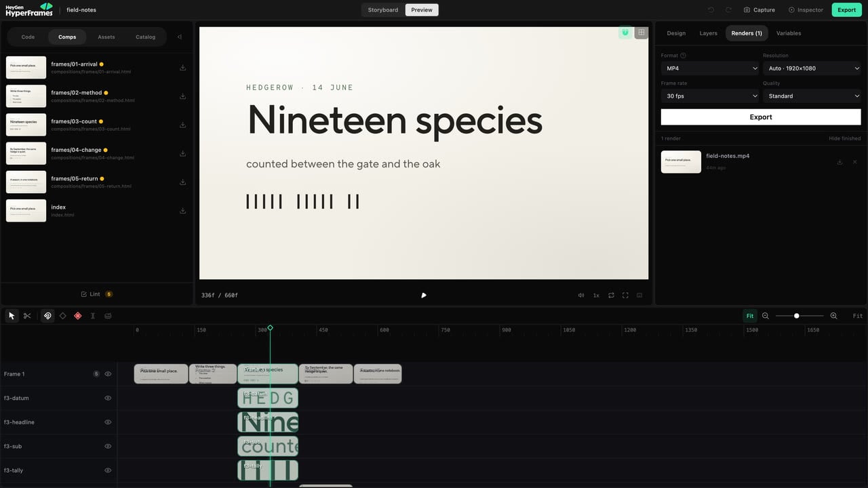
Task: Open the Design tab
Action: click(676, 33)
